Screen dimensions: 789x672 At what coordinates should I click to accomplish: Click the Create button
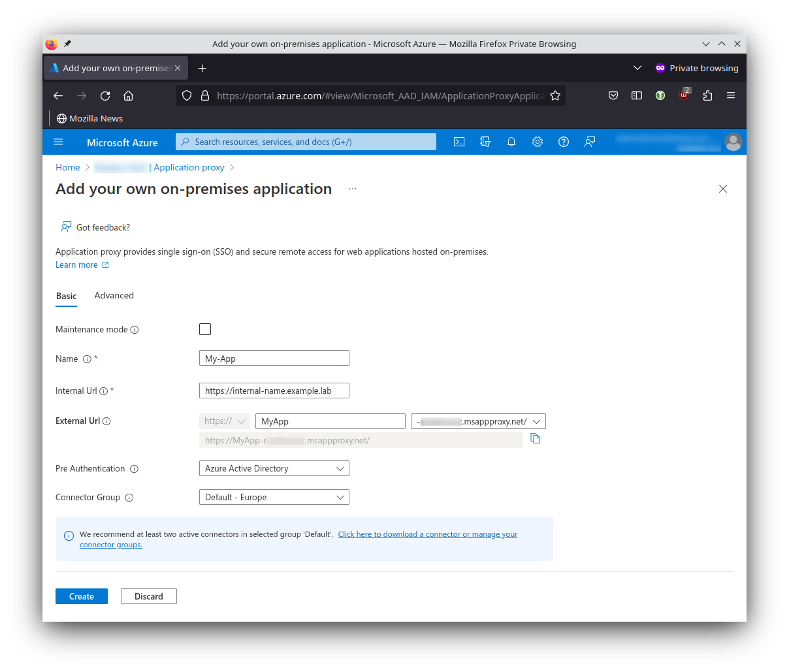coord(81,596)
